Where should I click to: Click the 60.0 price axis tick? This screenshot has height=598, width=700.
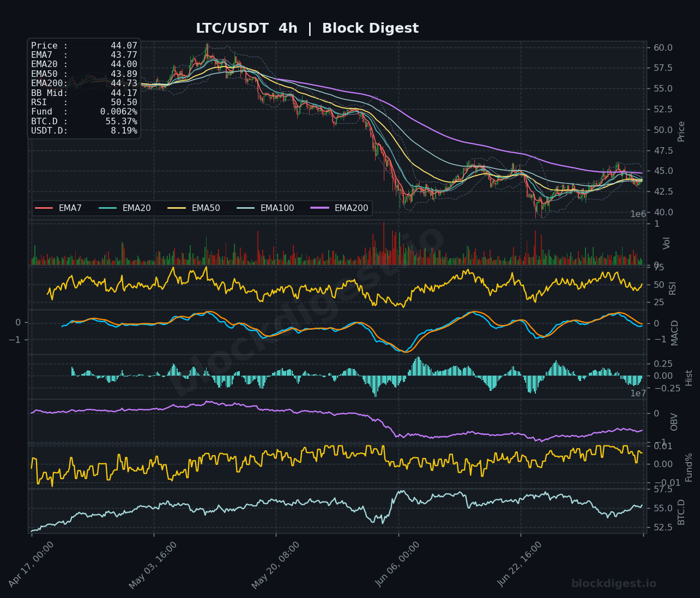662,47
